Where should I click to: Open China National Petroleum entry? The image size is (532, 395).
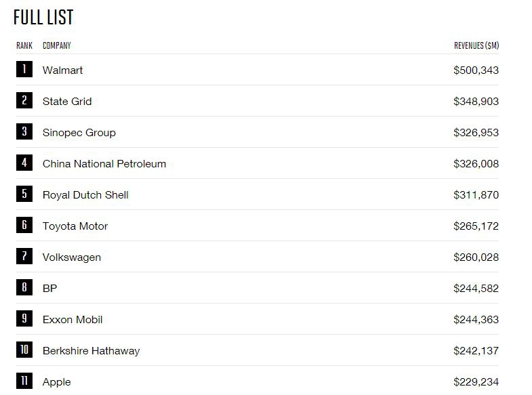pos(104,164)
